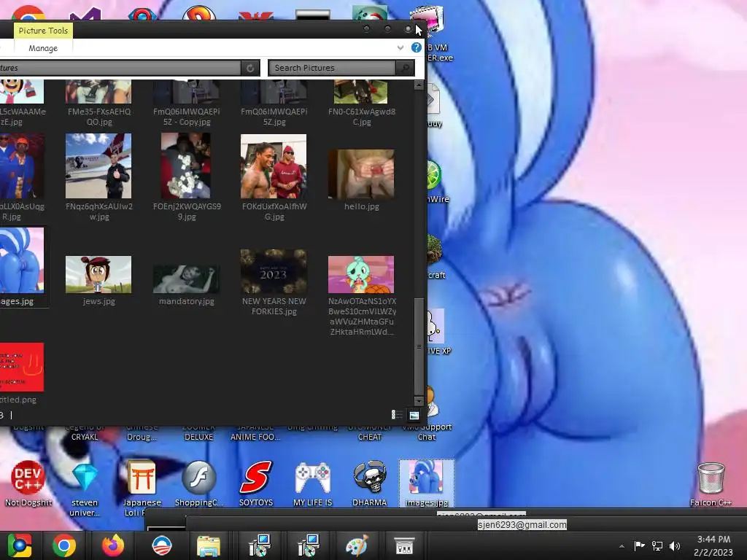Open Firefox from the taskbar

[113, 545]
